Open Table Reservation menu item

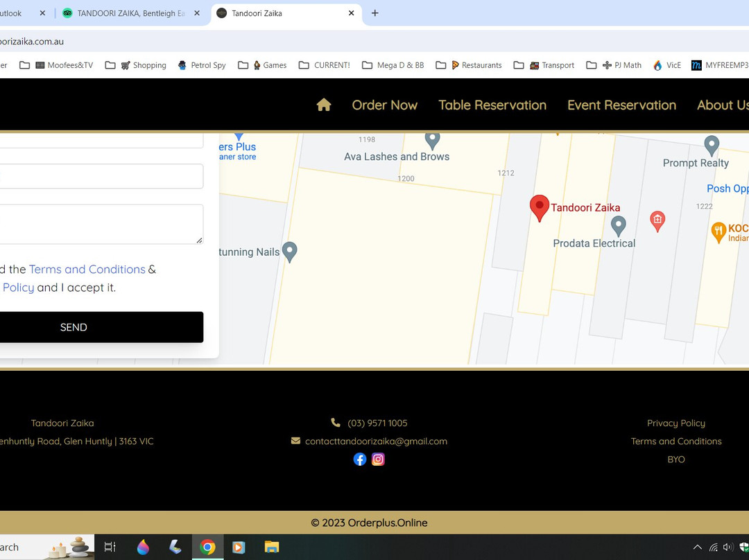pos(492,105)
